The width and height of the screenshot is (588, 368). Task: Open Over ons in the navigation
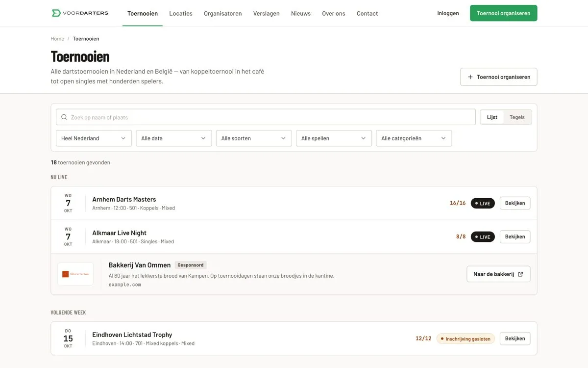[334, 13]
